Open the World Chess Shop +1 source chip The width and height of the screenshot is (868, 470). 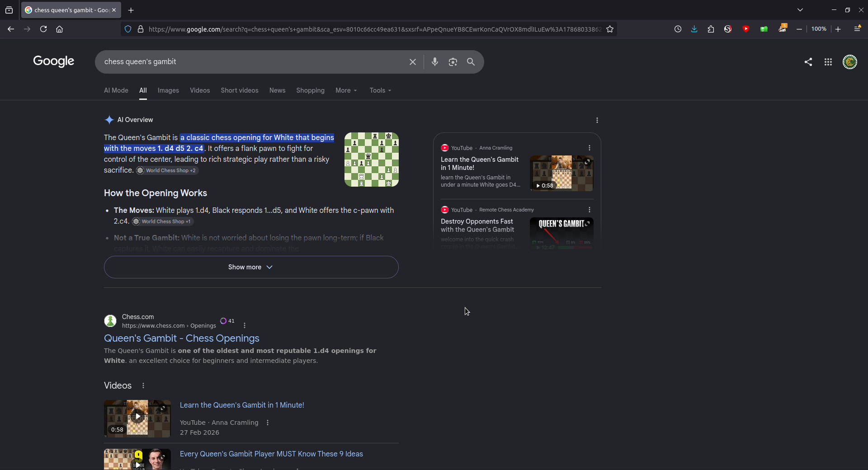point(162,221)
